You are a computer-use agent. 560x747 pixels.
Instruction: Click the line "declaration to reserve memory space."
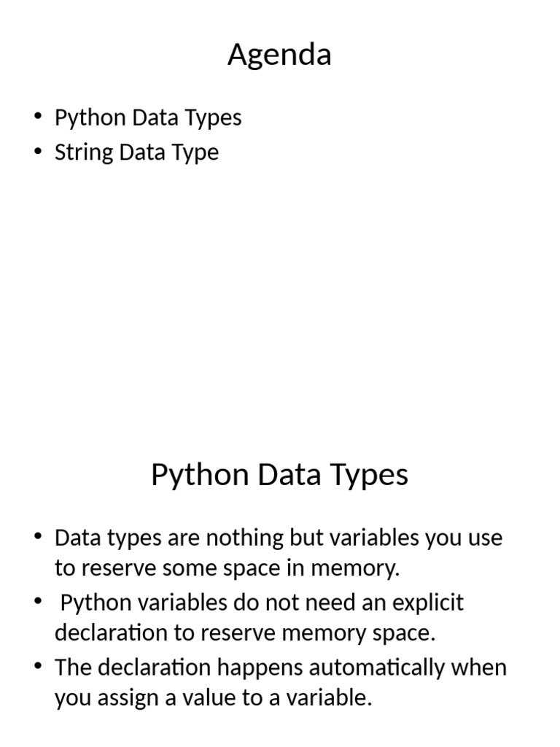click(x=245, y=632)
